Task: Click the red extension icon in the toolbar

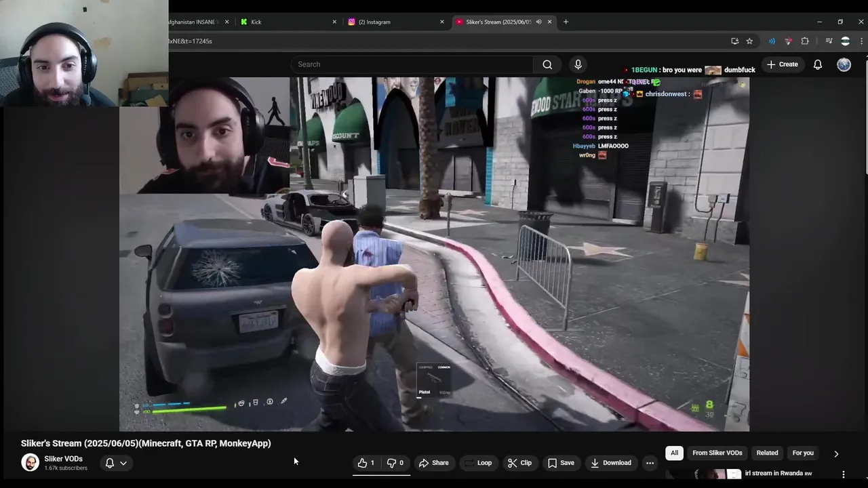Action: [788, 41]
